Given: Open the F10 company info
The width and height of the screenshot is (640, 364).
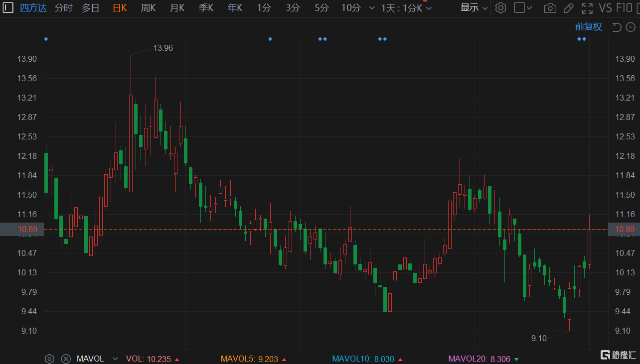Looking at the screenshot, I should pyautogui.click(x=625, y=7).
